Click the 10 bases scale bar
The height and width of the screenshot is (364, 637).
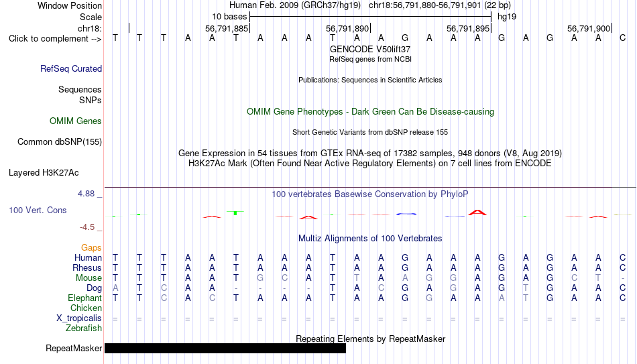pyautogui.click(x=370, y=17)
